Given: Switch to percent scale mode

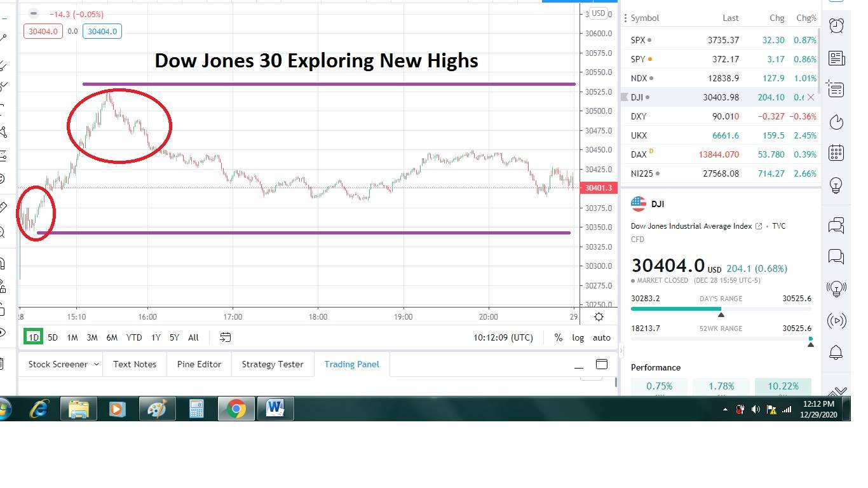Looking at the screenshot, I should coord(558,337).
